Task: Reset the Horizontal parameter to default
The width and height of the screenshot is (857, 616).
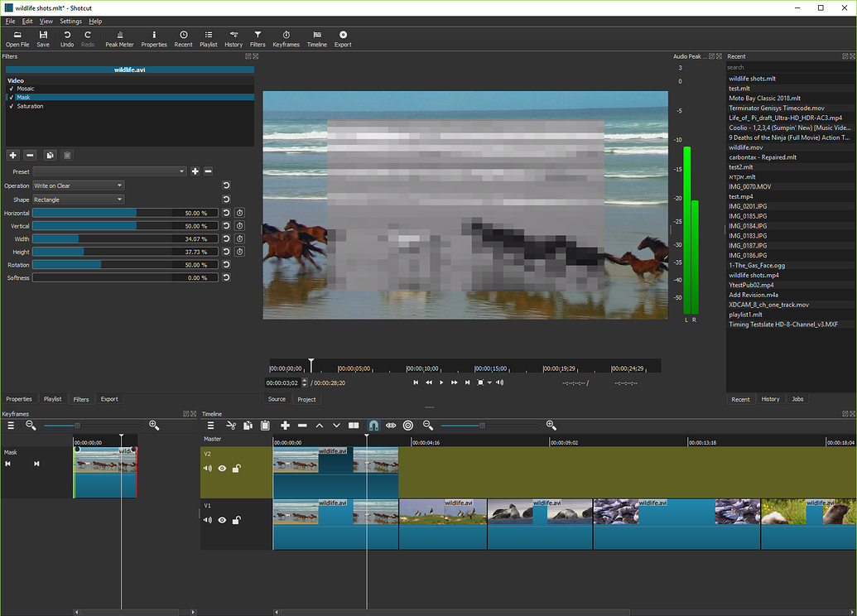Action: pos(226,213)
